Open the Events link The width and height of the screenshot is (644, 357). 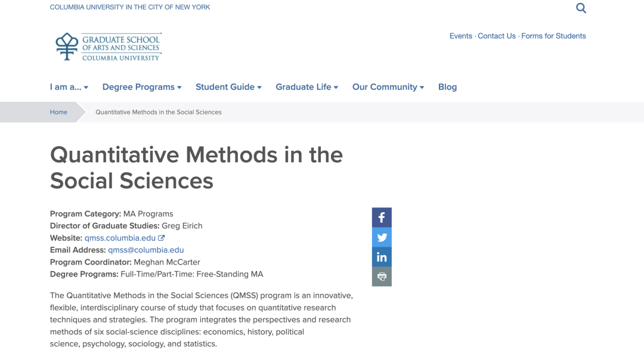[x=461, y=36]
